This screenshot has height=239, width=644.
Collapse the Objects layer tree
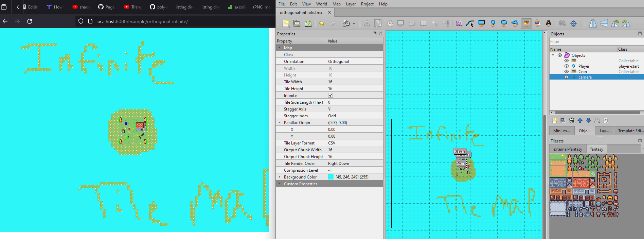click(553, 55)
